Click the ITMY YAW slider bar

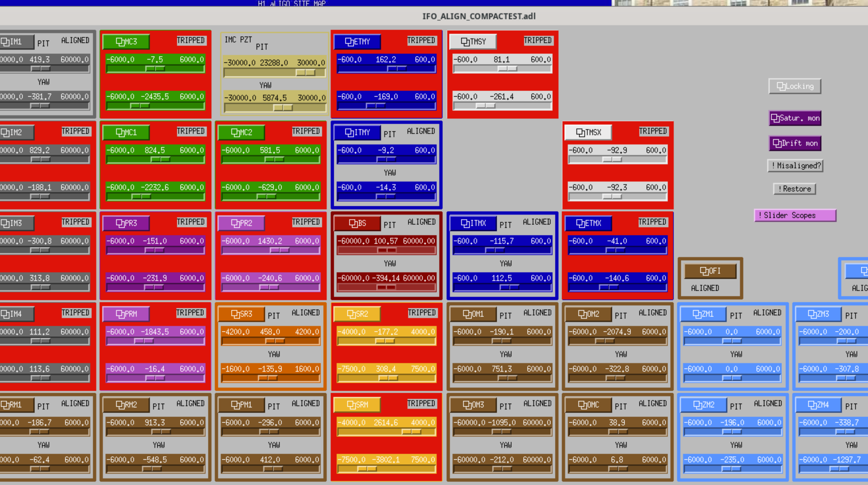[x=386, y=197]
